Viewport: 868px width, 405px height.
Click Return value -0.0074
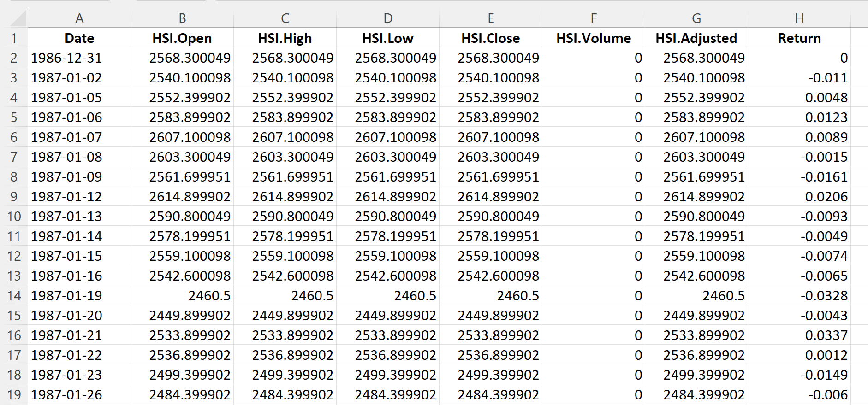click(799, 256)
